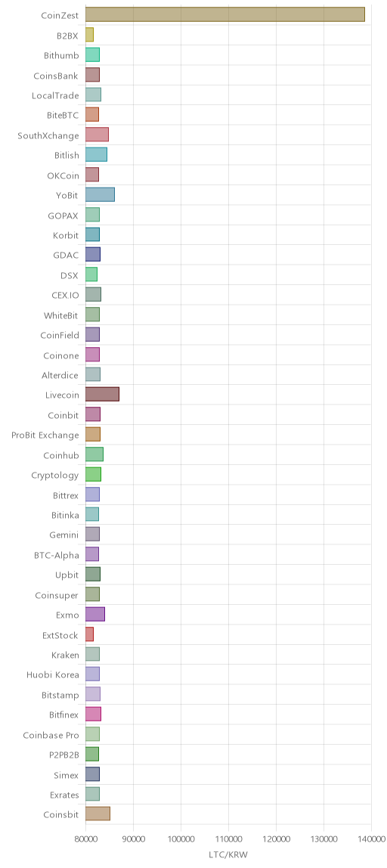Screen dimensions: 387x868
Task: Select the Gemini bar
Action: pyautogui.click(x=92, y=535)
